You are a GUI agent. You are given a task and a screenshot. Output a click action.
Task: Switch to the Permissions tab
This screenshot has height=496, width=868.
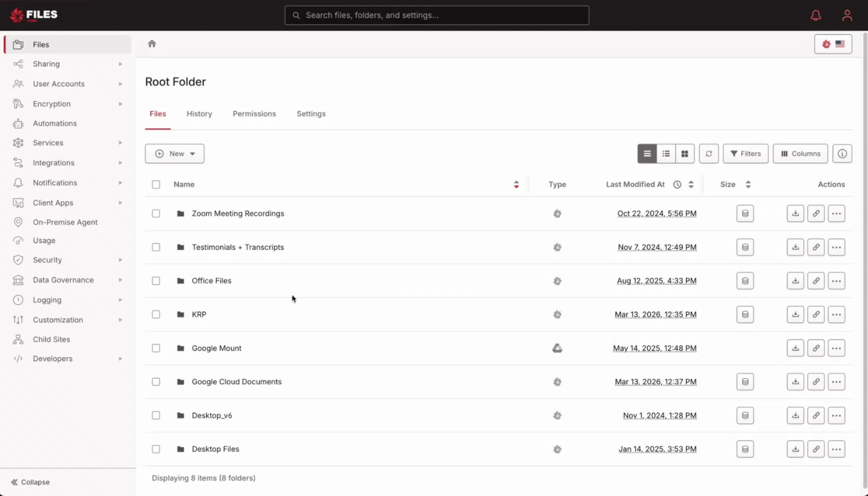click(254, 114)
